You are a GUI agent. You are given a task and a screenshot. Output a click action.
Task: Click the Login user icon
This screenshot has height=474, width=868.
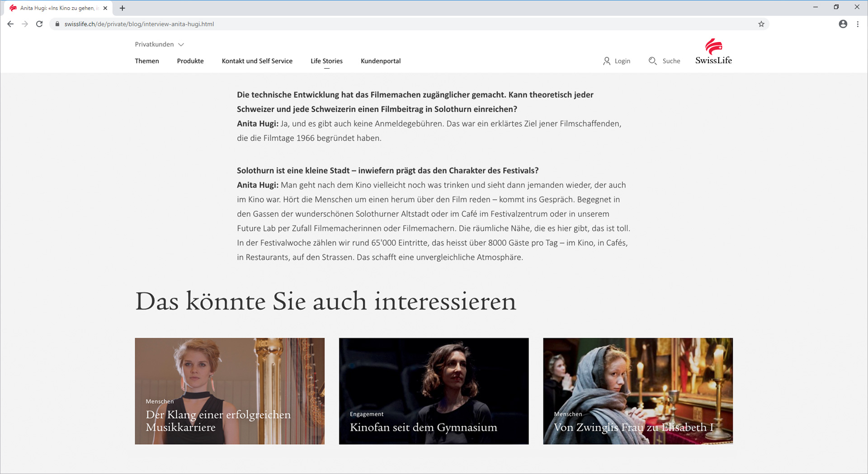tap(606, 61)
